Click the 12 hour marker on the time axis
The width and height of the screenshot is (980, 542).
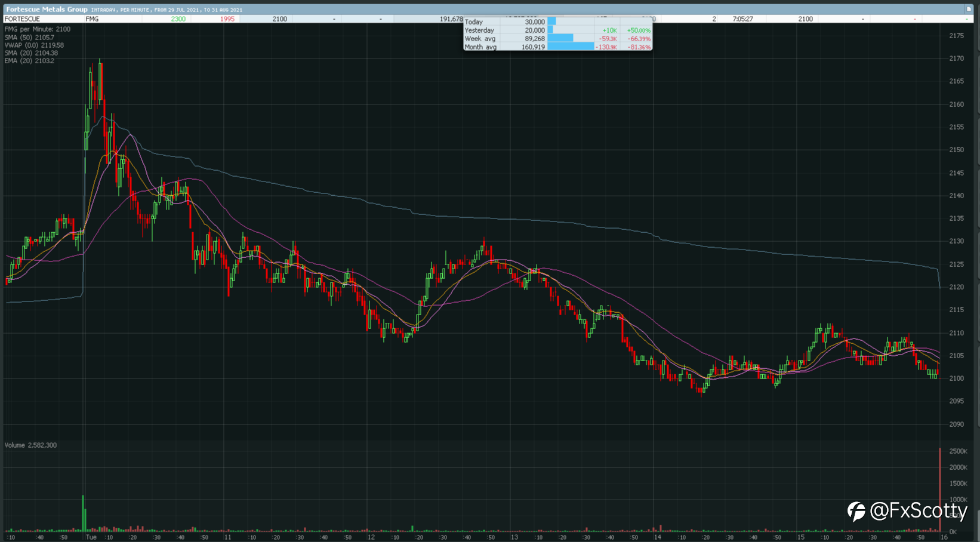pyautogui.click(x=371, y=537)
